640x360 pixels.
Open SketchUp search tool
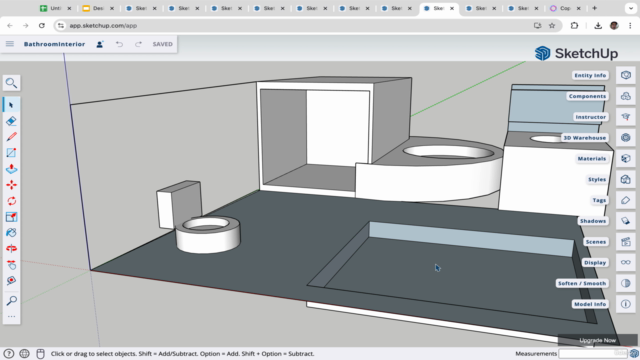pos(11,83)
